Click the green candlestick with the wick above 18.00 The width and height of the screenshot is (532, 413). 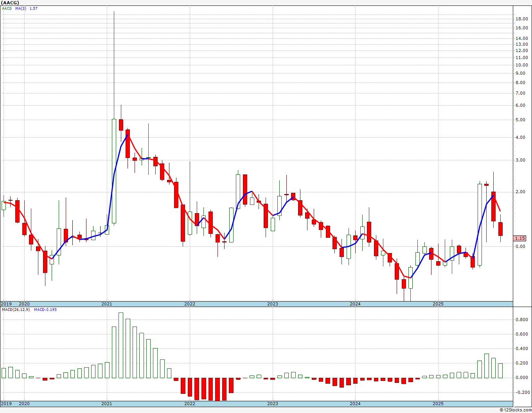114,171
